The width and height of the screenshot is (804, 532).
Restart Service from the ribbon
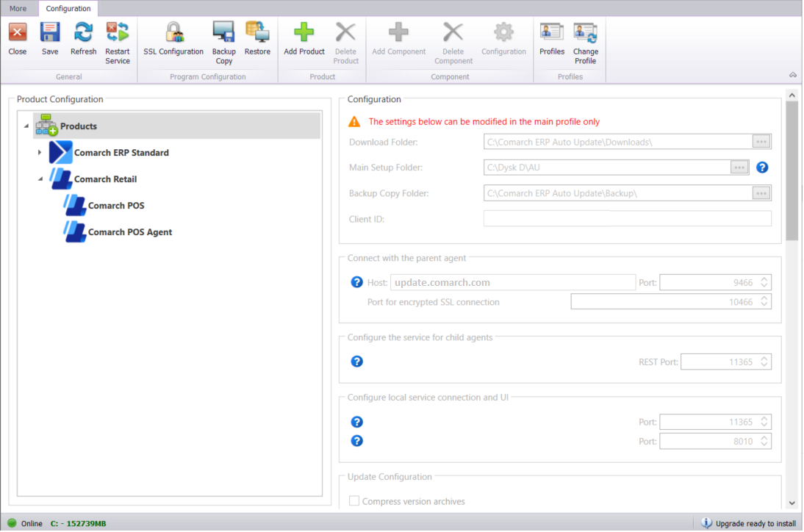click(118, 33)
